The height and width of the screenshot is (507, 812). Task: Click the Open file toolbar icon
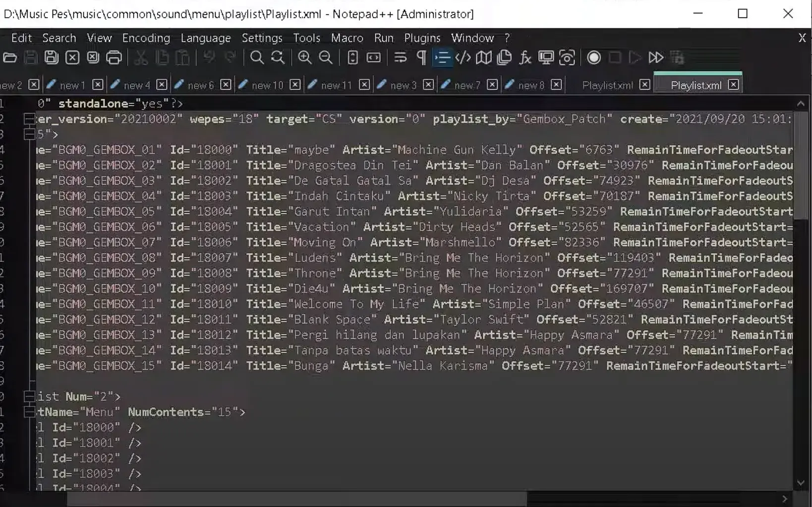point(10,58)
